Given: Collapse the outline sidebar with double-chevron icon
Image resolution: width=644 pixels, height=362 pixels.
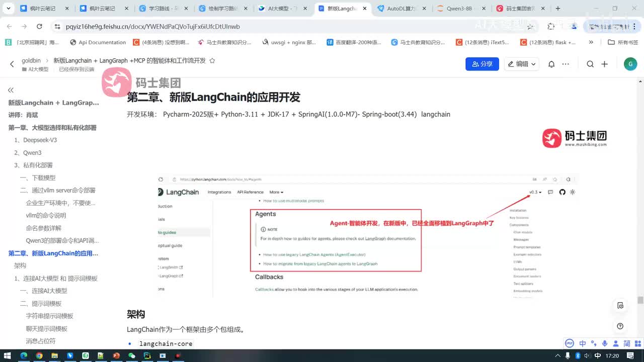Looking at the screenshot, I should 11,90.
